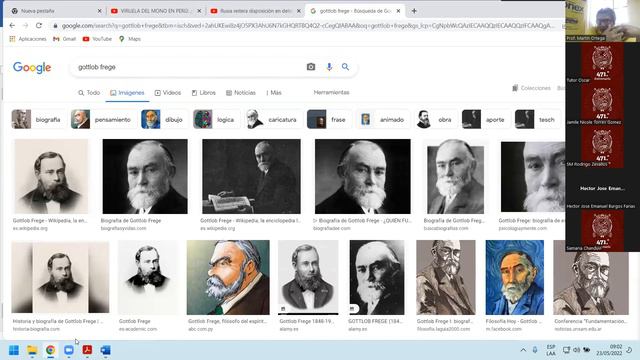640x360 pixels.
Task: Click the Google logo
Action: [32, 67]
